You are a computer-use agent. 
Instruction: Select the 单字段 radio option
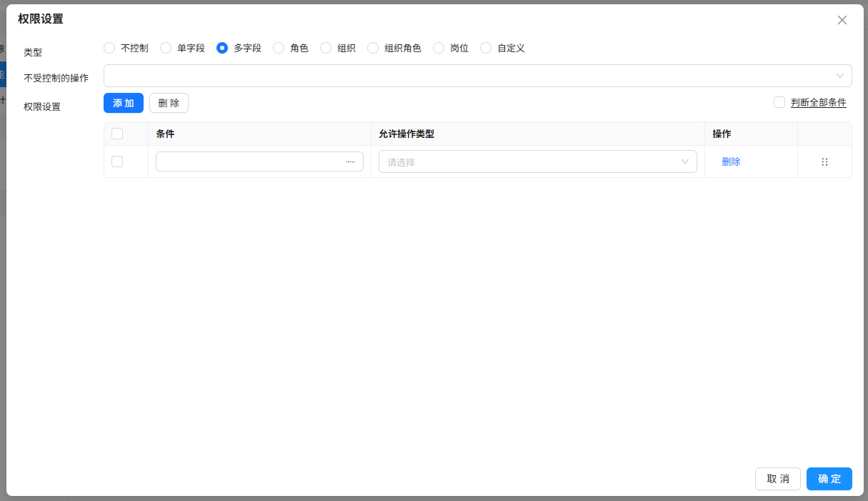(166, 48)
